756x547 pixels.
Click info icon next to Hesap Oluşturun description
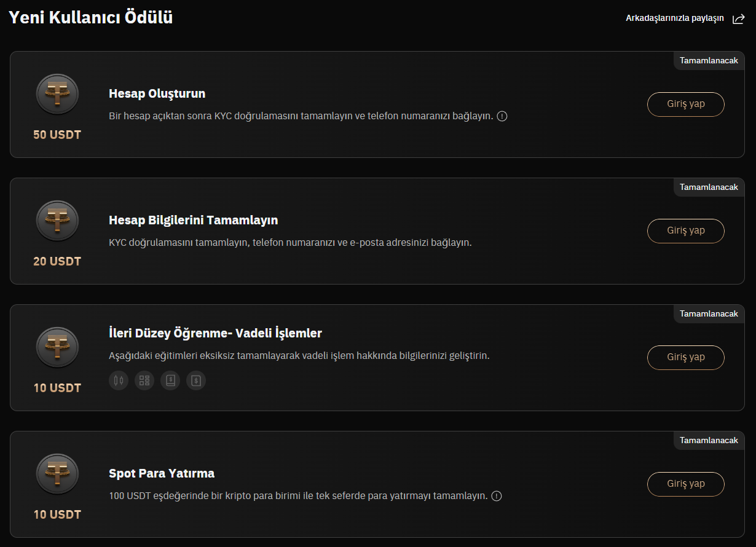coord(502,116)
